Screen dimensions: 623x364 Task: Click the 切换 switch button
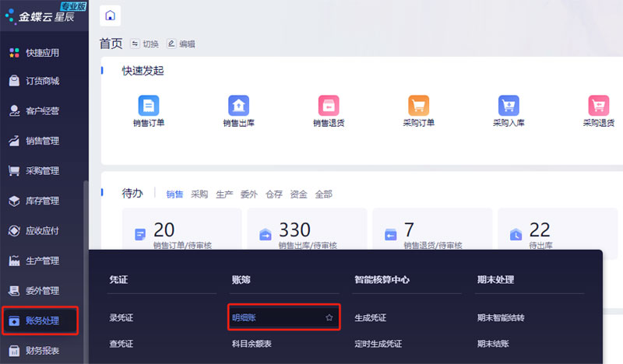click(145, 44)
